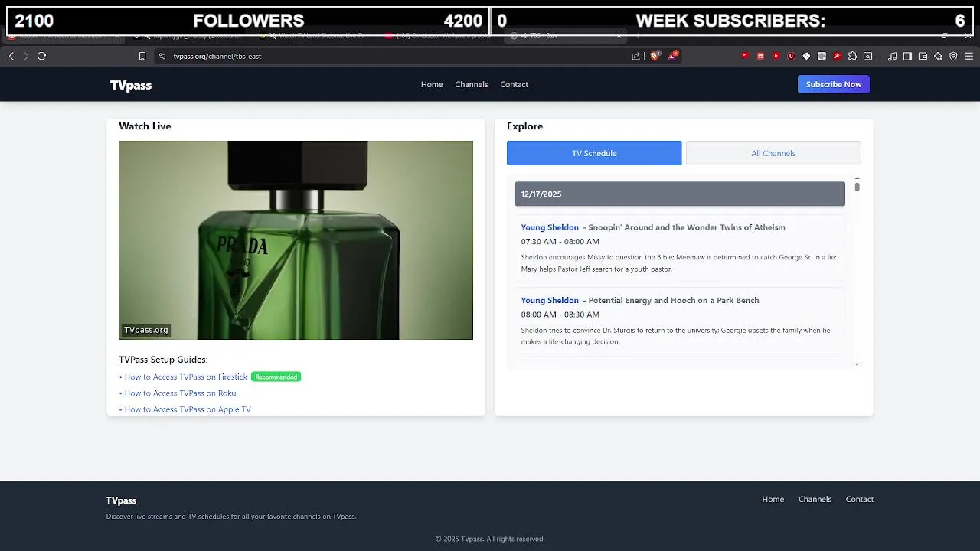
Task: Click the schedule scrollbar up arrow
Action: (857, 178)
